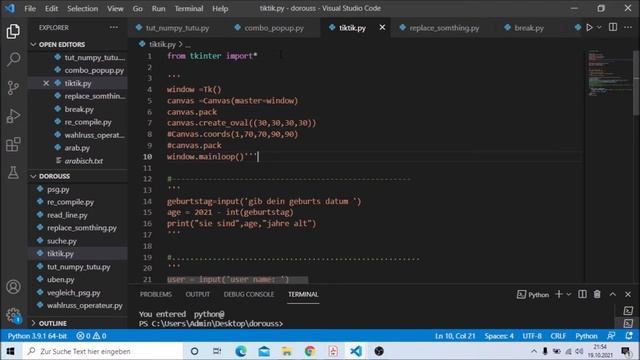
Task: Open notifications bell in status bar
Action: pos(629,336)
